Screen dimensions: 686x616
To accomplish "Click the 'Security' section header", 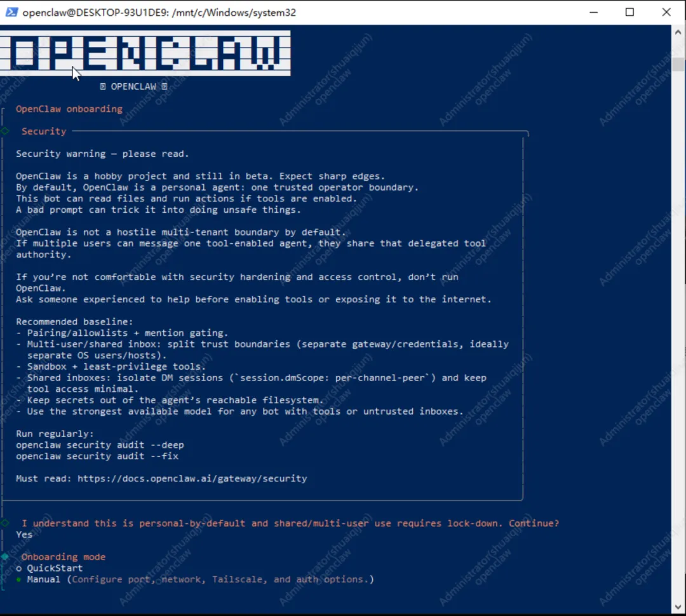I will (44, 131).
